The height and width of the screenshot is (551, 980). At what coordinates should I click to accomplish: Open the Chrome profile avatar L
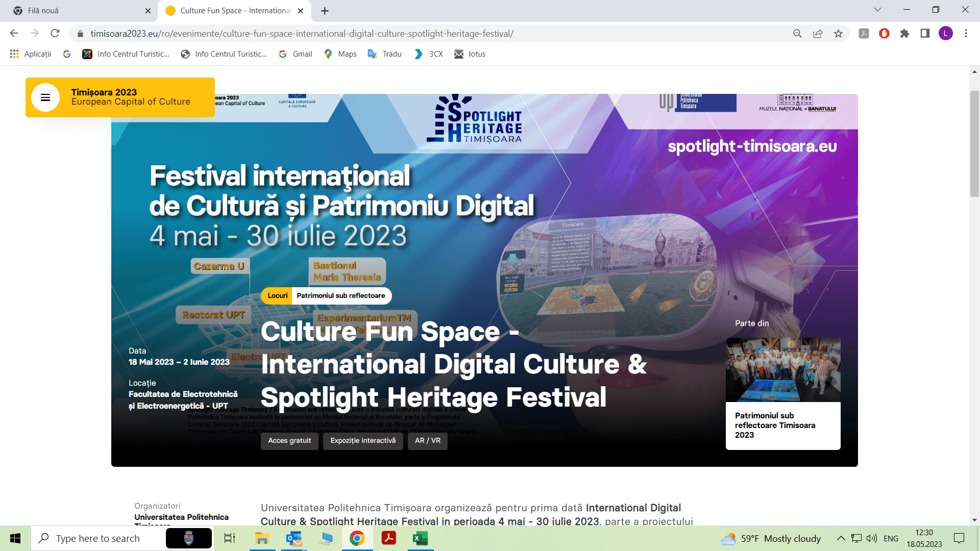[x=945, y=34]
